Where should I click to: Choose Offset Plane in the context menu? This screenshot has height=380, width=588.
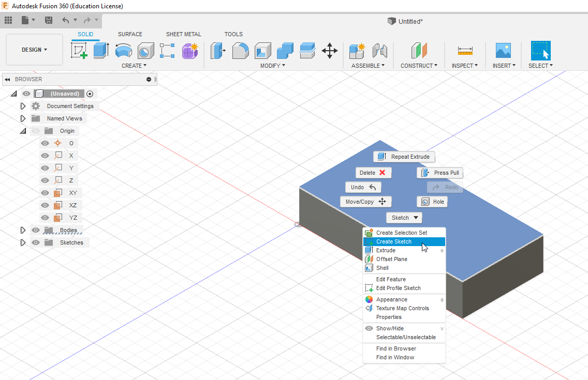pyautogui.click(x=404, y=259)
